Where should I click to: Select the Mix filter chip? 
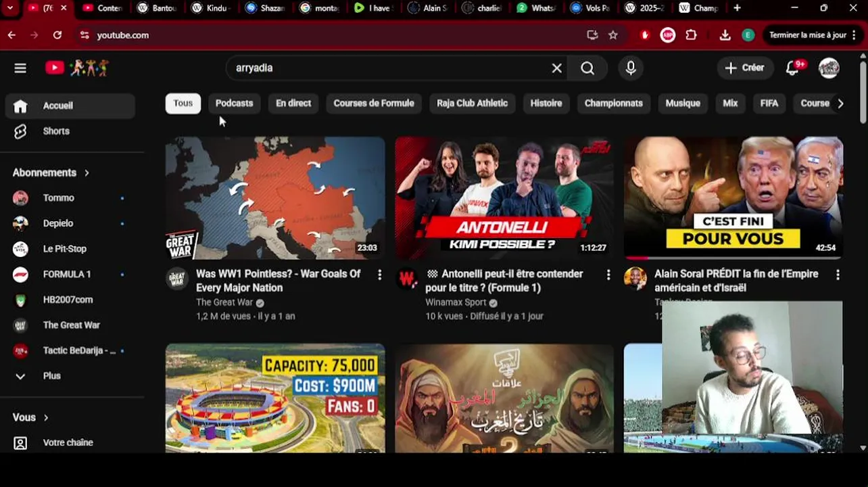point(730,103)
